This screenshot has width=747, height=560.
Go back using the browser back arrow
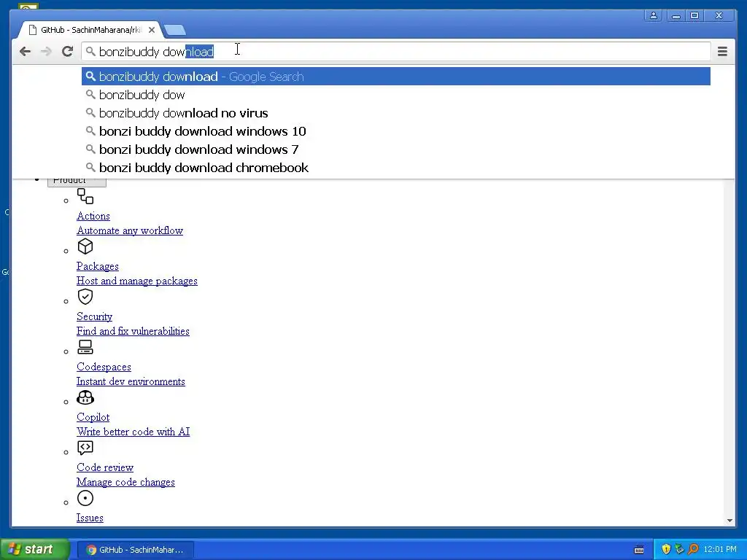pos(25,52)
